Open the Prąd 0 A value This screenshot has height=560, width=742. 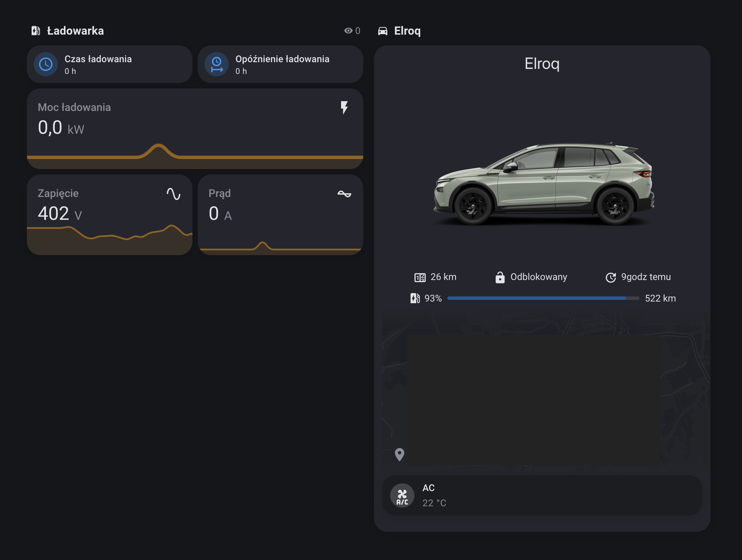pyautogui.click(x=220, y=213)
